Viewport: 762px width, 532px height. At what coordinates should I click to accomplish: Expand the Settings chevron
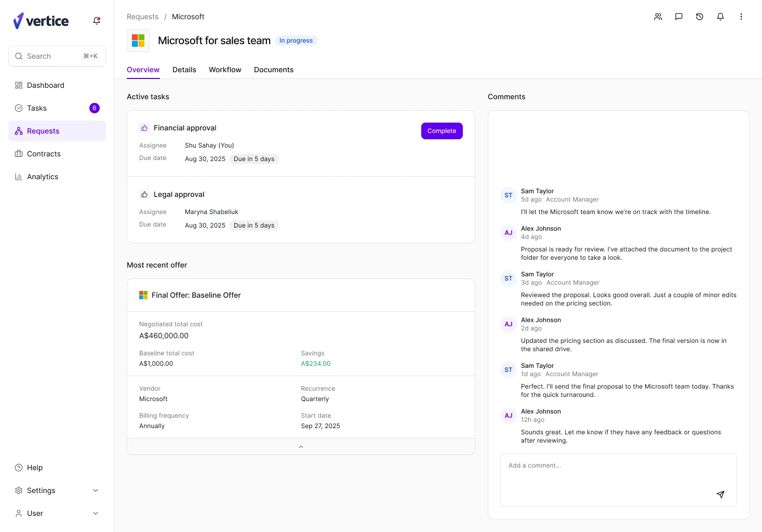[96, 490]
